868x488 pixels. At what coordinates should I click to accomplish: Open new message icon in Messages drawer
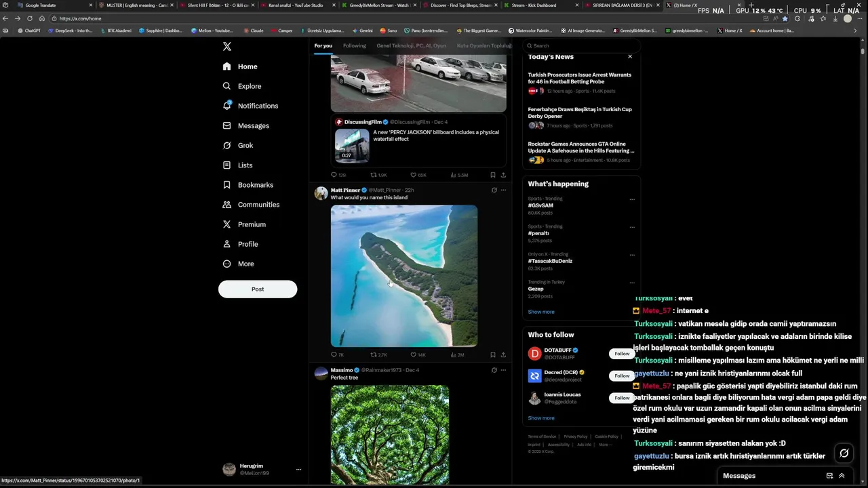point(829,476)
